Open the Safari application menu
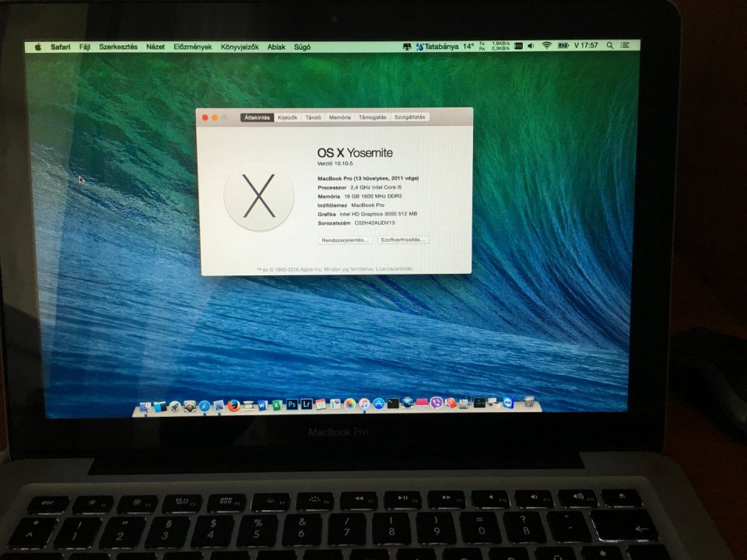The image size is (747, 560). [61, 47]
